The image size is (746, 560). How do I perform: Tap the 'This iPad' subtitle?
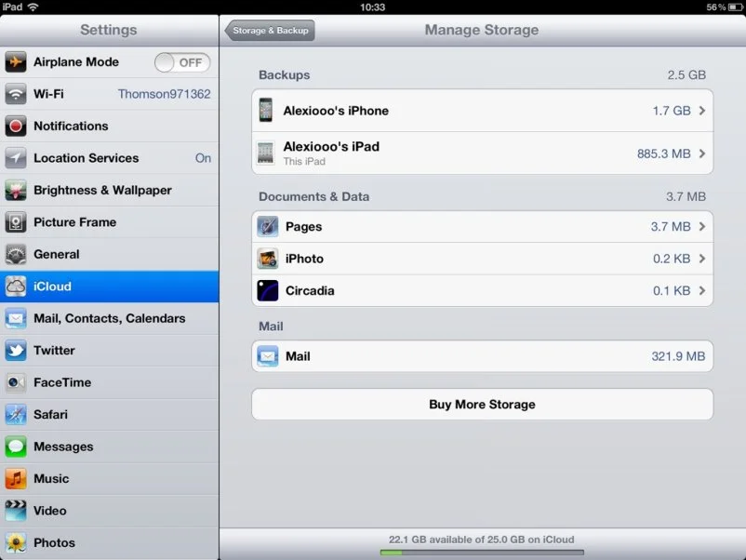(304, 161)
